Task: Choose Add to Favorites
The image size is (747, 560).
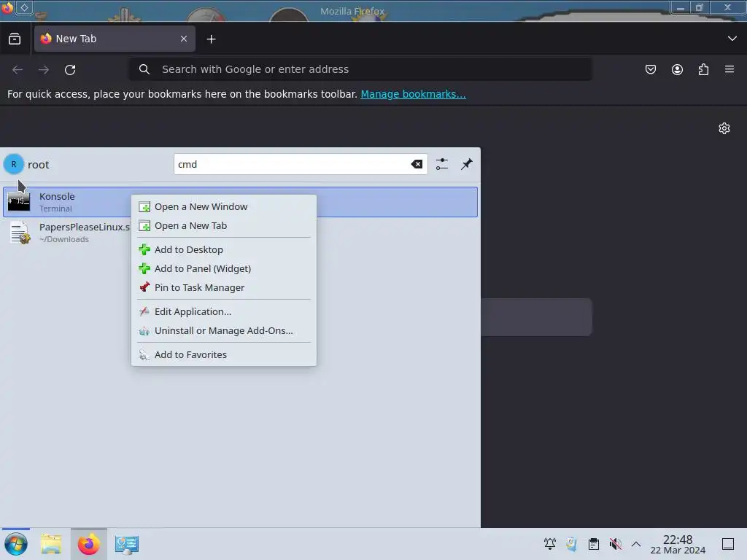Action: [x=224, y=355]
